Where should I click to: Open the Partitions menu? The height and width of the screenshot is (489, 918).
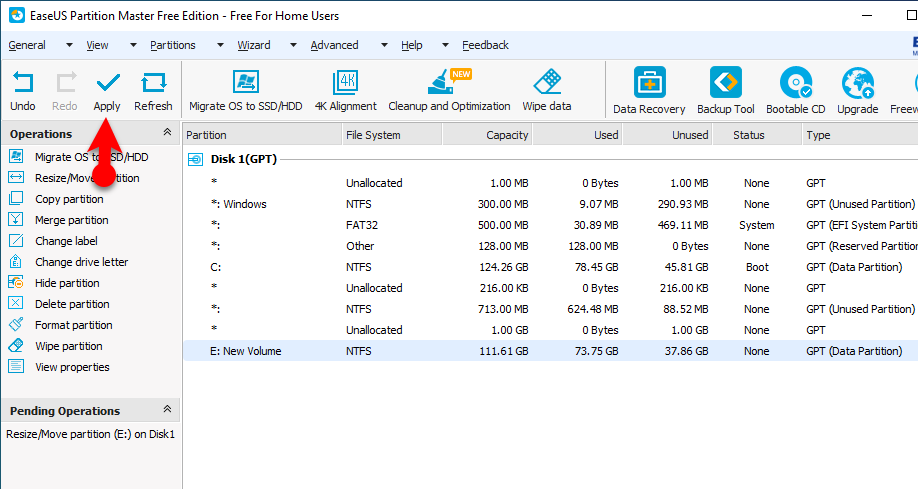point(172,45)
